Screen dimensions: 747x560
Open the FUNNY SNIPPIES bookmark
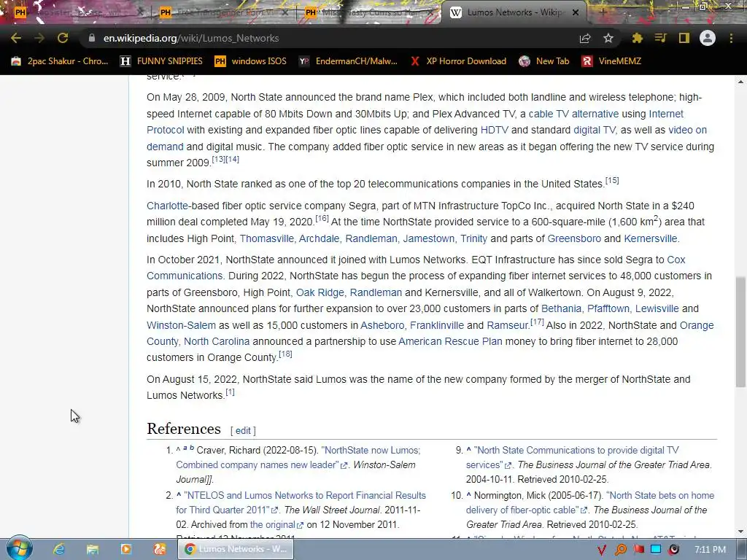(x=162, y=61)
